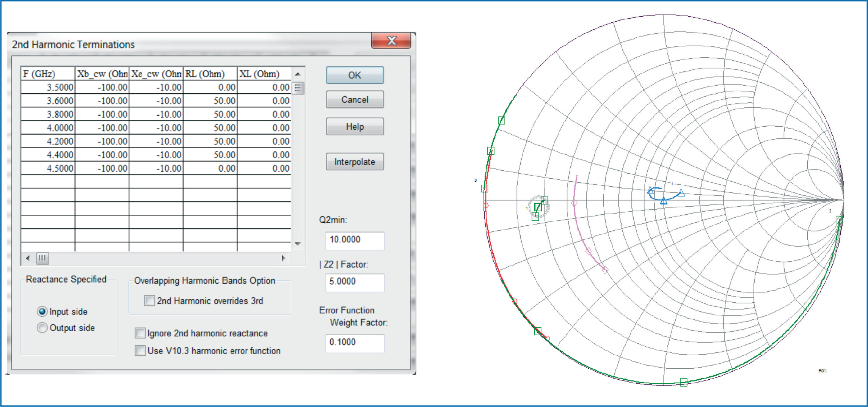Click the table scroll up arrow

point(298,74)
